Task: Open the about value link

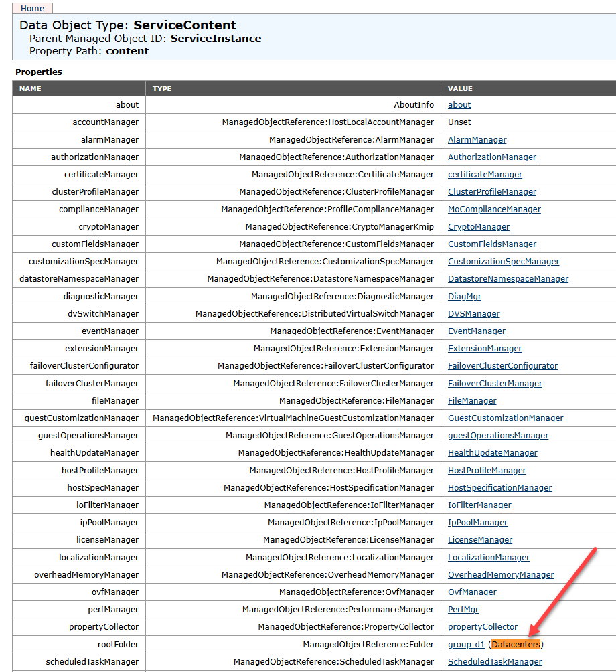Action: [459, 104]
